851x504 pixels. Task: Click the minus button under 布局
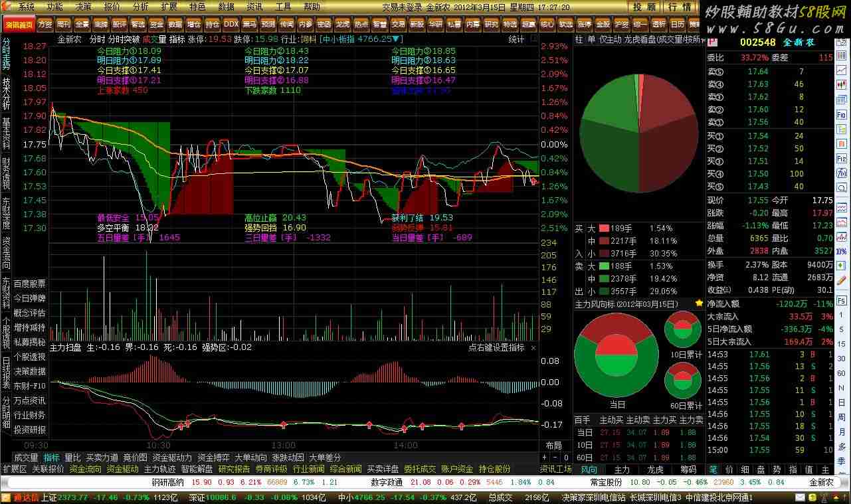point(555,458)
